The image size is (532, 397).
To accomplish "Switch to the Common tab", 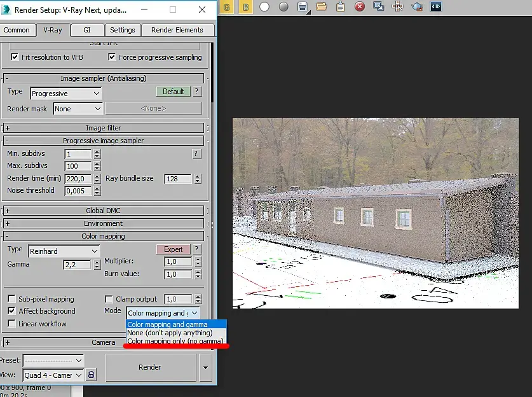I will [17, 30].
